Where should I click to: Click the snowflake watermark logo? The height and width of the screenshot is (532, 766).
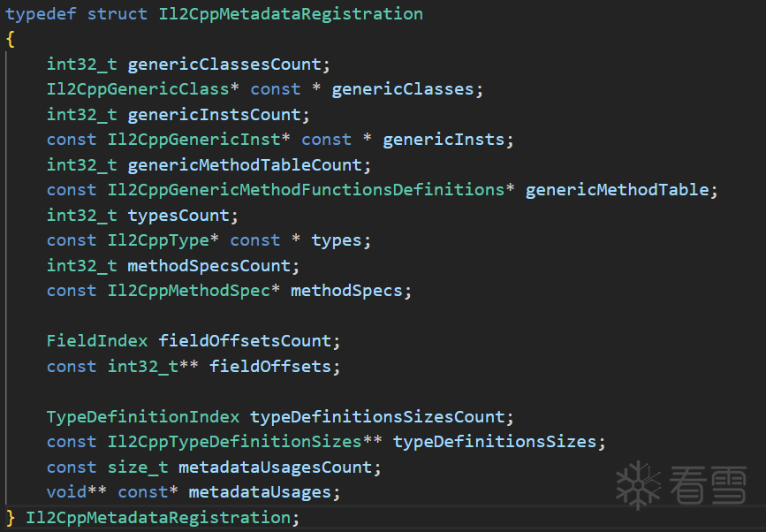pyautogui.click(x=638, y=485)
